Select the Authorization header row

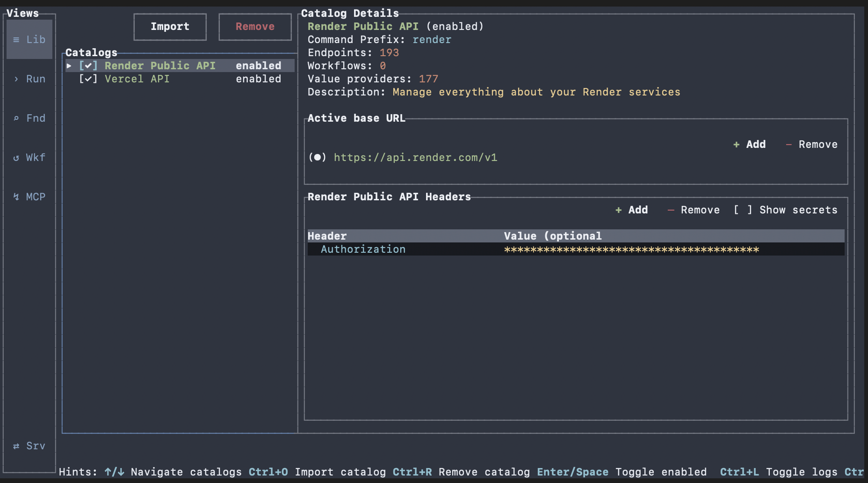(x=363, y=249)
